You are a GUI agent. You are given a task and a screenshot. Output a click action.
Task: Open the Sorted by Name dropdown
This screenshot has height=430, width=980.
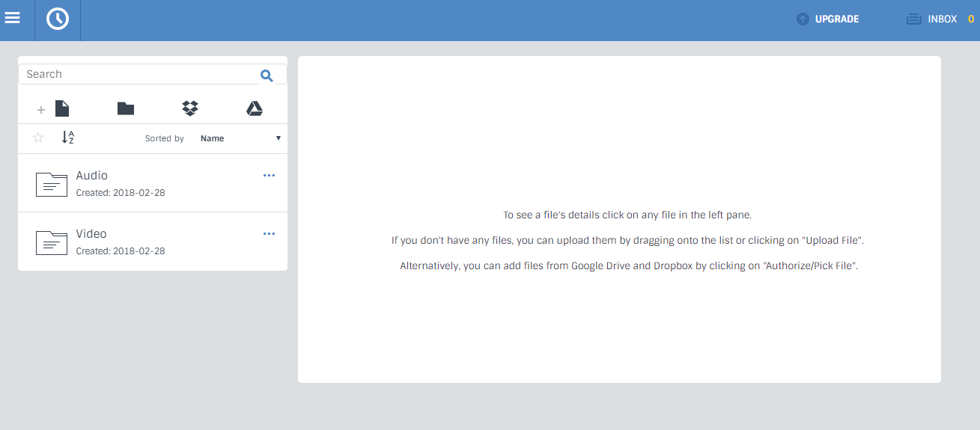tap(241, 138)
